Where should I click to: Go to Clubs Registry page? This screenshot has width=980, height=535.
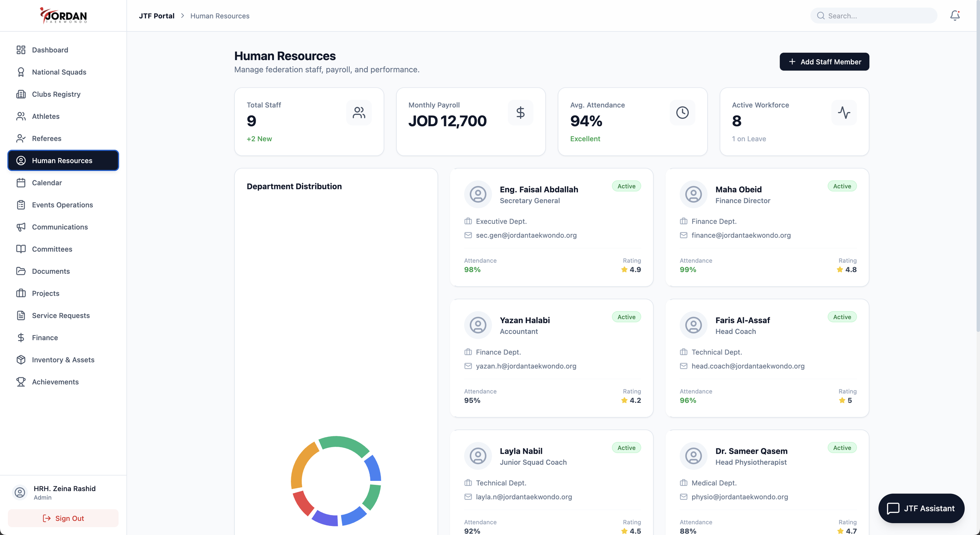click(56, 94)
